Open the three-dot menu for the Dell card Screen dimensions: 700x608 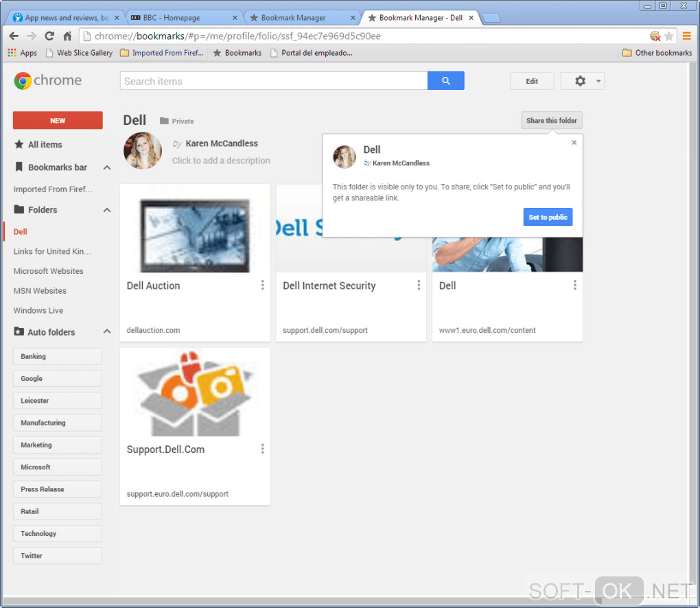pos(575,285)
